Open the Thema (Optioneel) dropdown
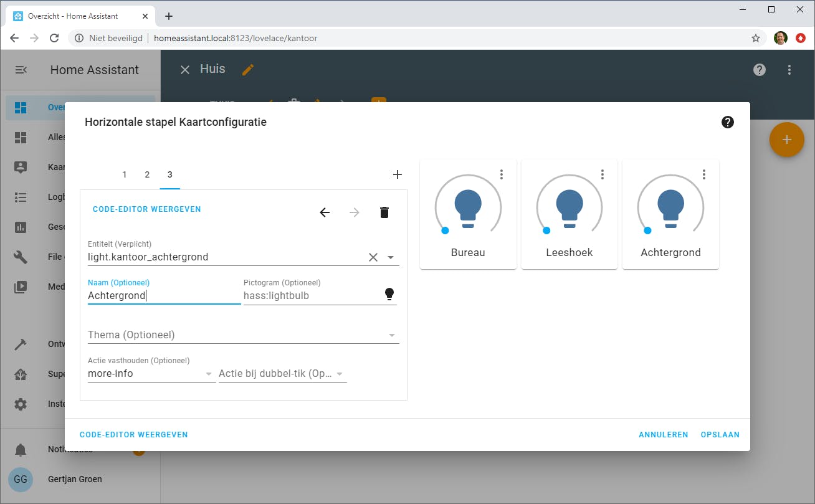Image resolution: width=815 pixels, height=504 pixels. click(x=243, y=335)
